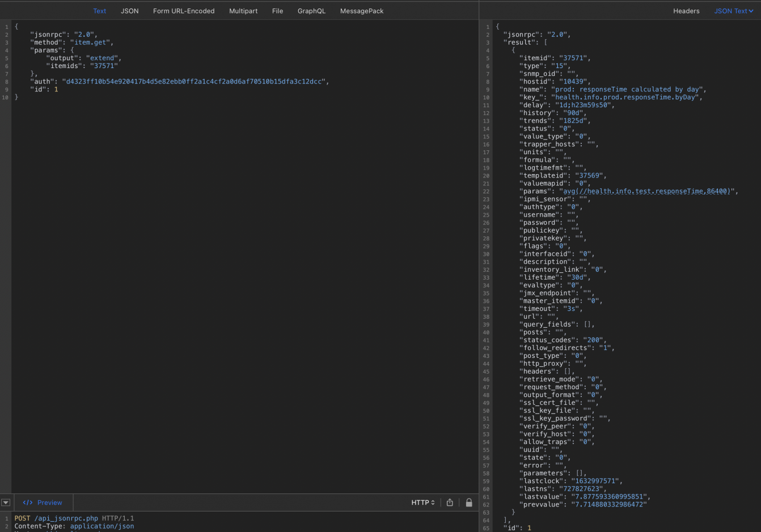Switch body type to JSON tab
This screenshot has width=761, height=532.
point(129,11)
